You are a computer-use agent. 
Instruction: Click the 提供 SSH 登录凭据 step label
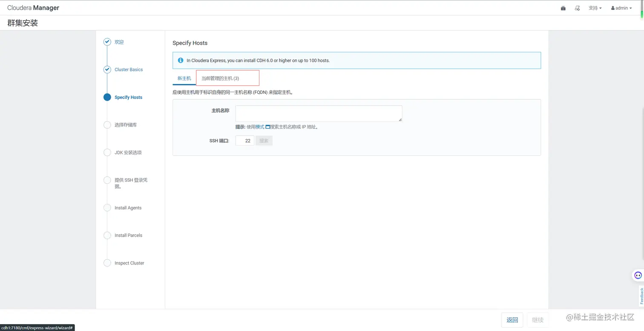pyautogui.click(x=131, y=183)
